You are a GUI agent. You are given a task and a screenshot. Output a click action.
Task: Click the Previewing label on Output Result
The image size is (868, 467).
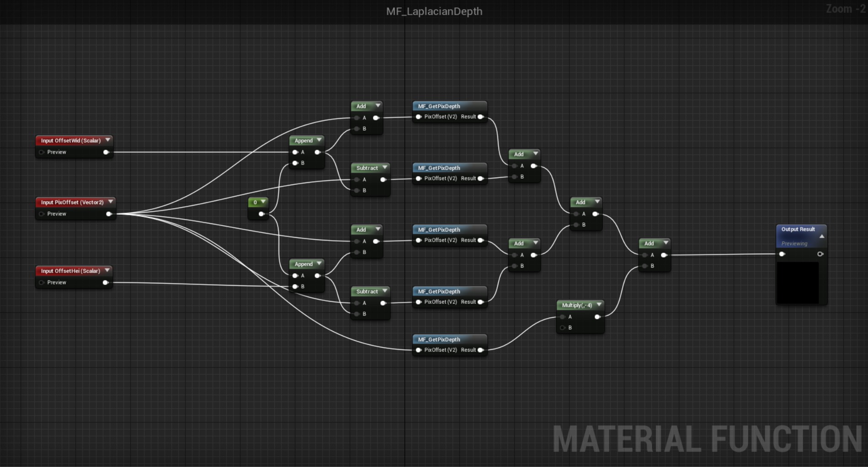(x=794, y=243)
